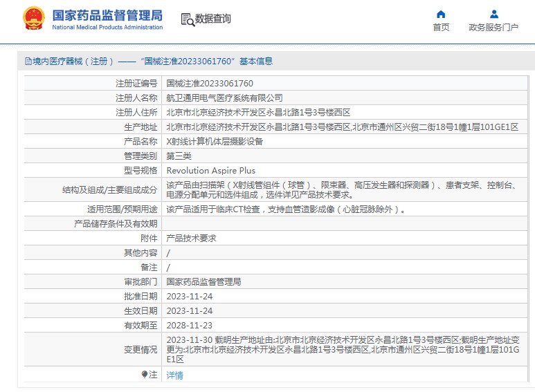
Task: Click the national emblem logo
Action: (x=33, y=19)
